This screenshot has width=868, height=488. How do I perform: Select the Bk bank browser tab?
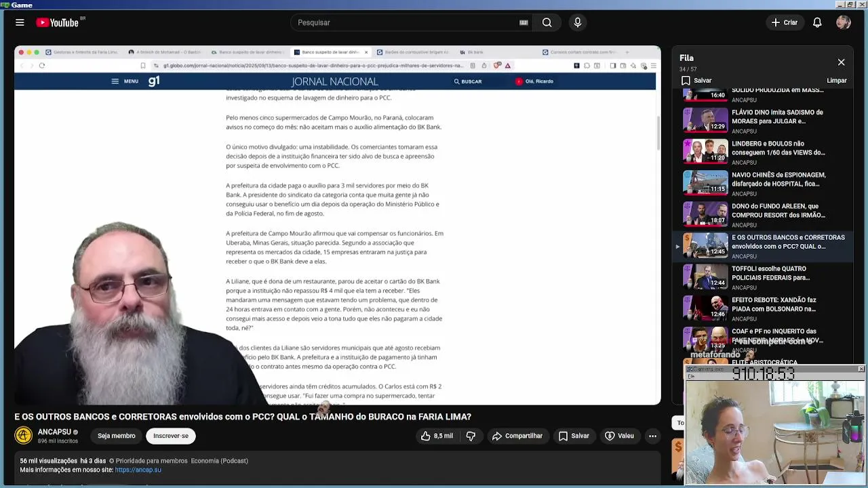(x=471, y=52)
